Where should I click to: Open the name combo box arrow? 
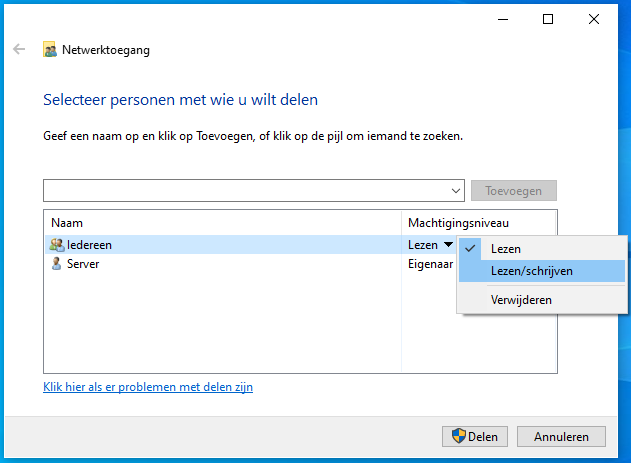456,191
